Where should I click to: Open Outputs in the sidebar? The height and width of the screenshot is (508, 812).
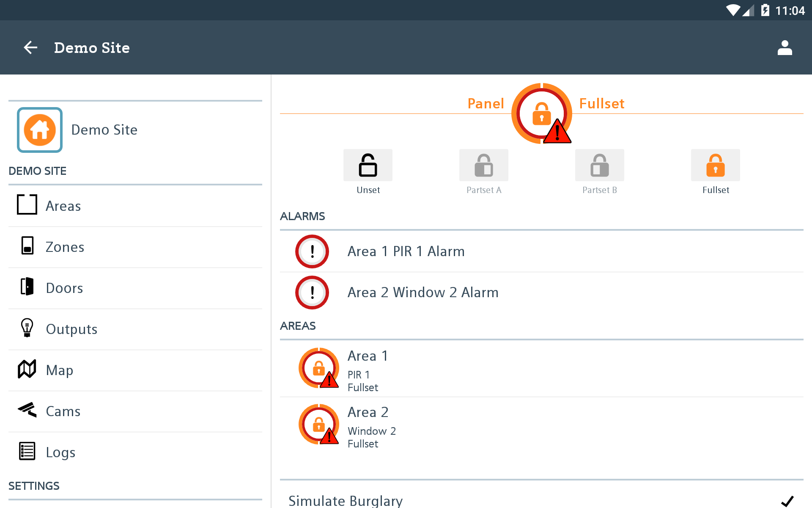(135, 329)
